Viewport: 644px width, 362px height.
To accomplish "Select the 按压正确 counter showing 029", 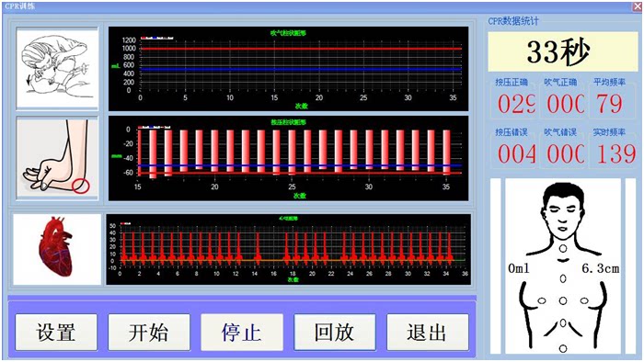I will coord(516,104).
